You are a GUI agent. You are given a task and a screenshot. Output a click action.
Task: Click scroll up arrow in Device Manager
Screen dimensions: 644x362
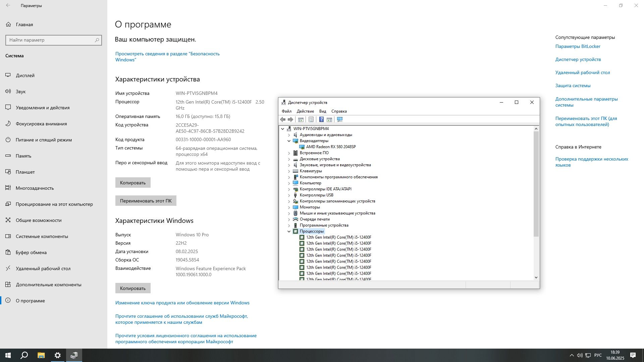click(536, 129)
